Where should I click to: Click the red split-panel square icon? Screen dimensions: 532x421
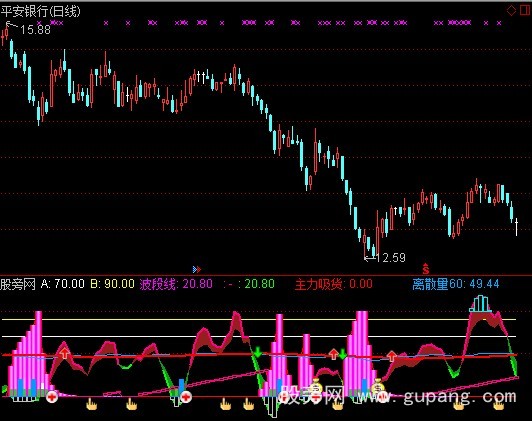(x=525, y=11)
